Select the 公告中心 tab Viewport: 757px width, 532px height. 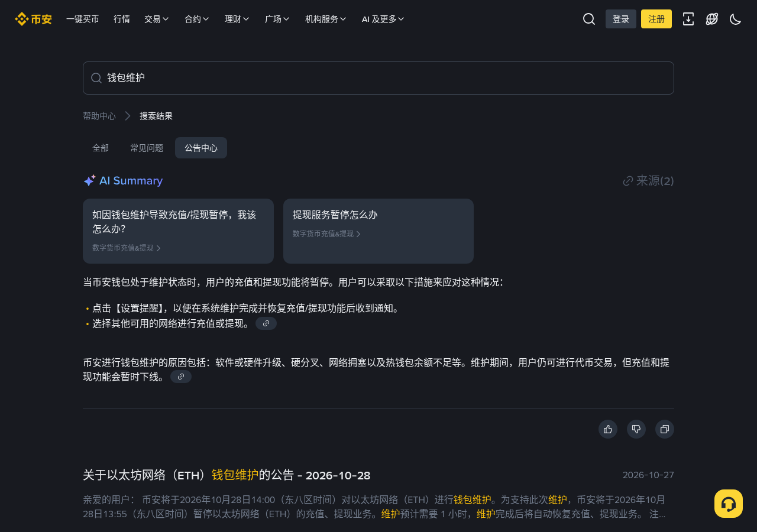[201, 148]
